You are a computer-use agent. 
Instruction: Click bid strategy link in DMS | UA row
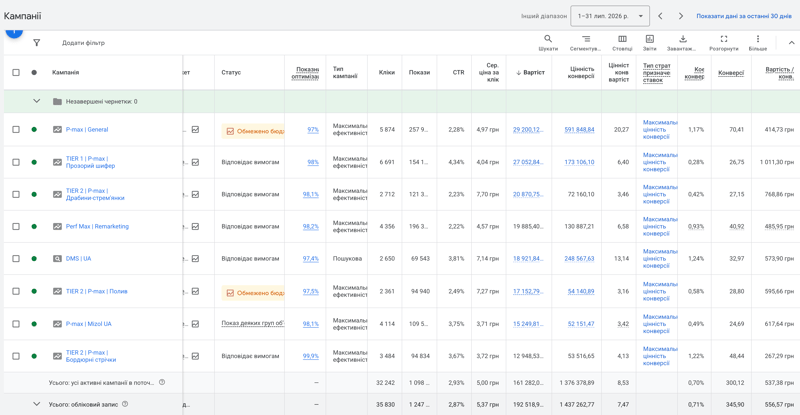click(x=660, y=259)
